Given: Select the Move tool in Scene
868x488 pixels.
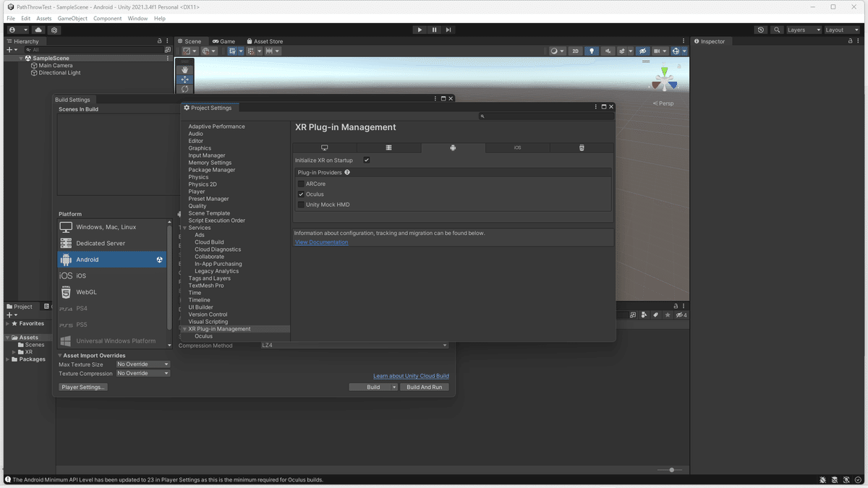Looking at the screenshot, I should click(x=184, y=80).
